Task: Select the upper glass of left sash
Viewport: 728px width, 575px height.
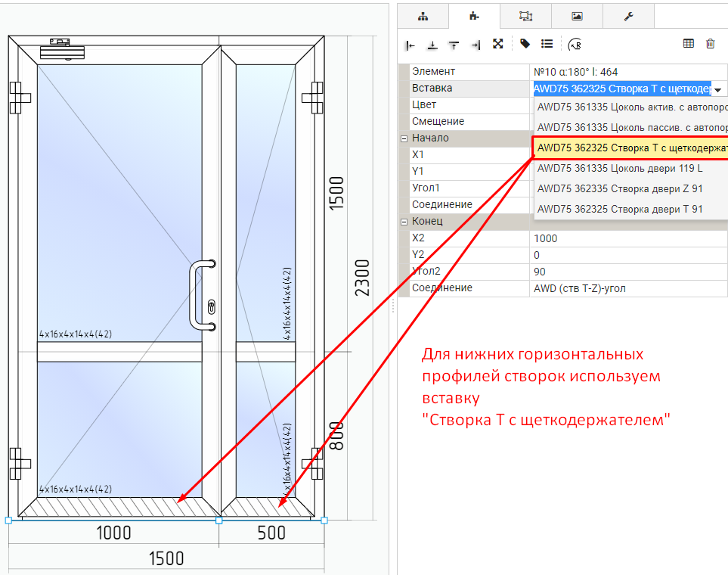Action: (119, 203)
